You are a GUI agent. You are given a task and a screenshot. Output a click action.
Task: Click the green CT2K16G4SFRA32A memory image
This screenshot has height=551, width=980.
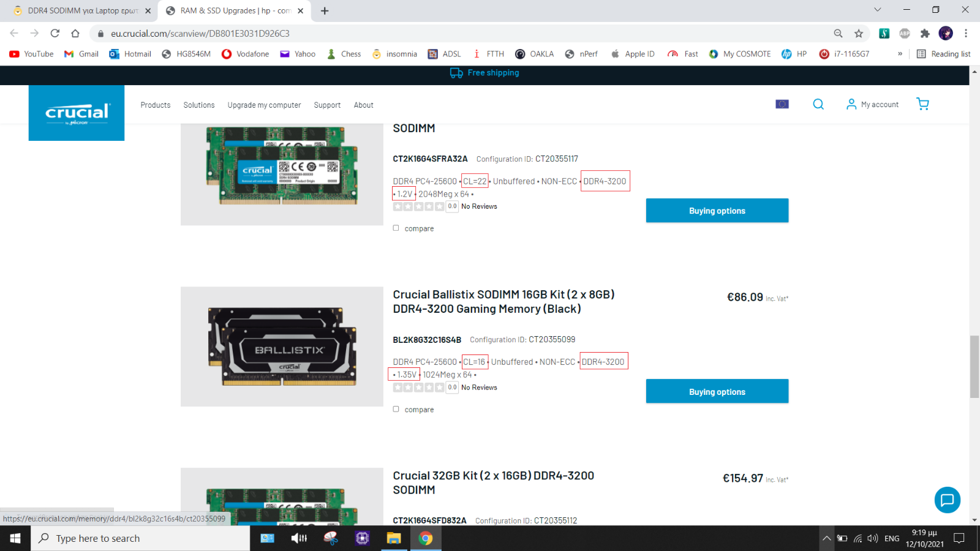coord(282,174)
